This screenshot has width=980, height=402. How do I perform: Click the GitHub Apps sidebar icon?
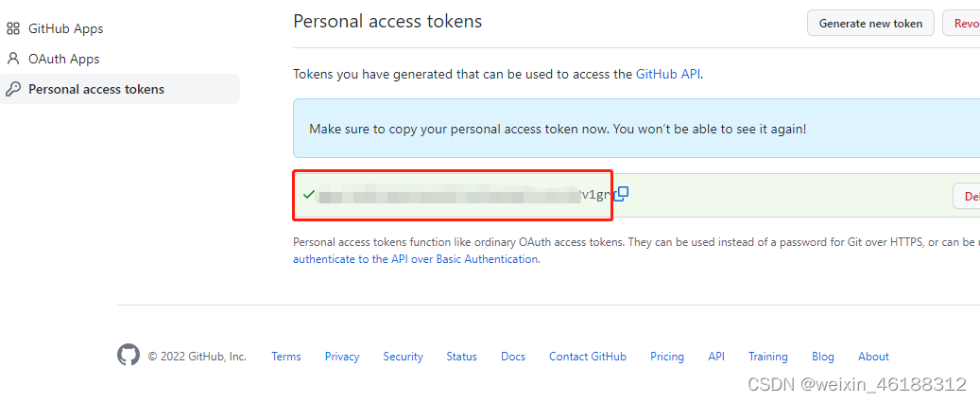click(x=13, y=29)
